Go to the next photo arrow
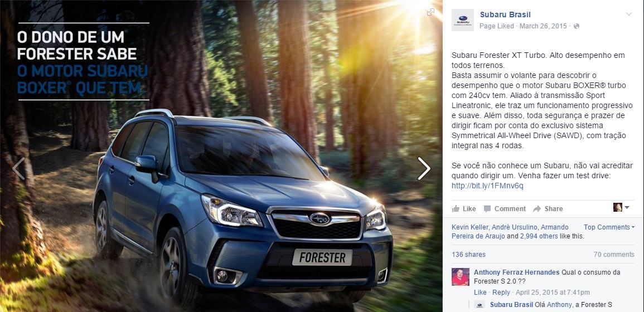 tap(424, 169)
